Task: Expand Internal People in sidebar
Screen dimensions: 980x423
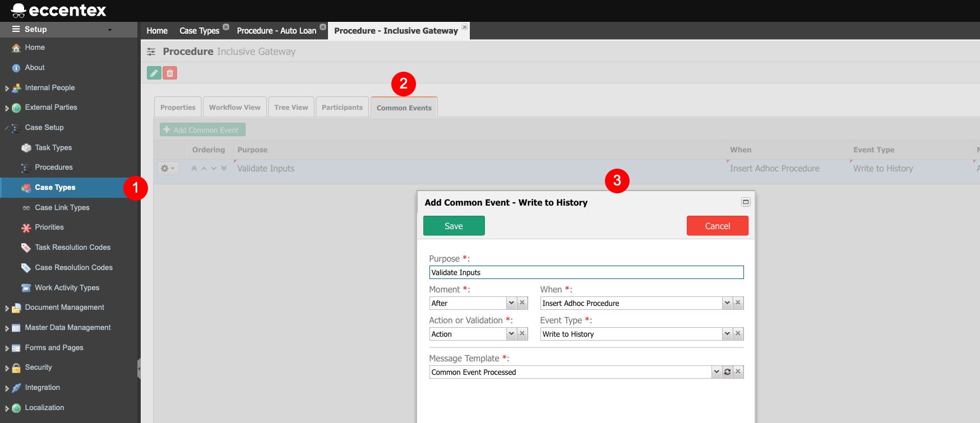Action: coord(7,89)
